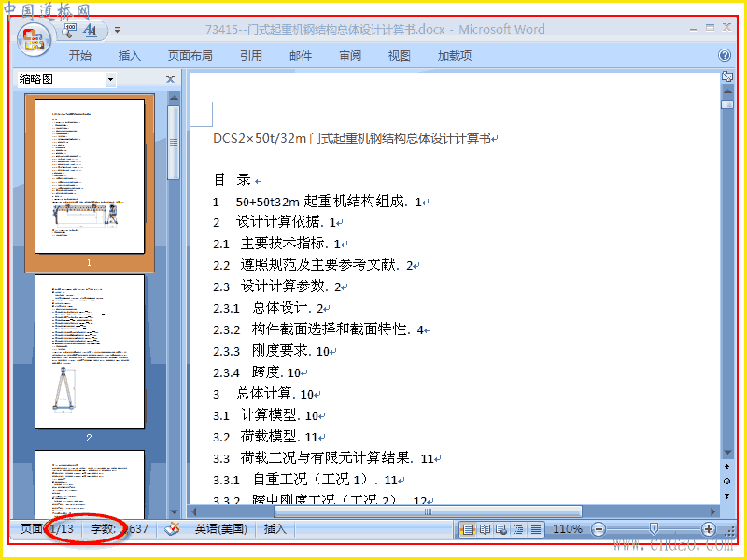The image size is (747, 560).
Task: Click the zoom out minus button
Action: click(x=599, y=529)
